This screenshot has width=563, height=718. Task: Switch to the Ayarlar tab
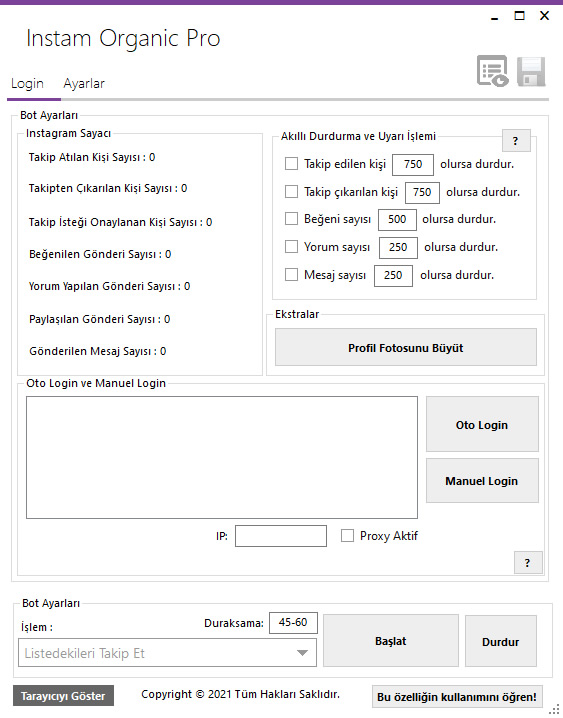[x=84, y=84]
